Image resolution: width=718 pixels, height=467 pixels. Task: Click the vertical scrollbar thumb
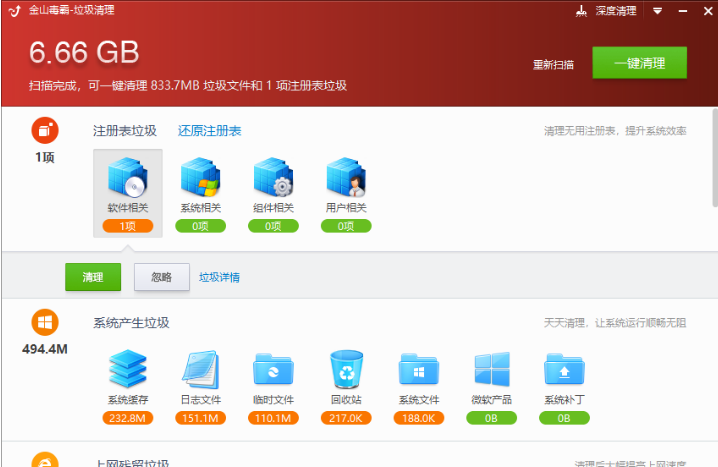coord(715,157)
